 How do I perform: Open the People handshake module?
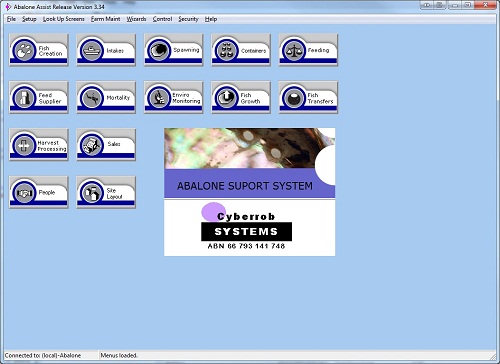(39, 192)
